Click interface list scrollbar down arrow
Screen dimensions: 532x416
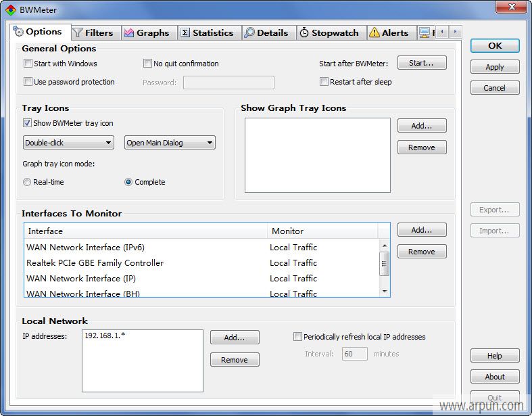[385, 291]
